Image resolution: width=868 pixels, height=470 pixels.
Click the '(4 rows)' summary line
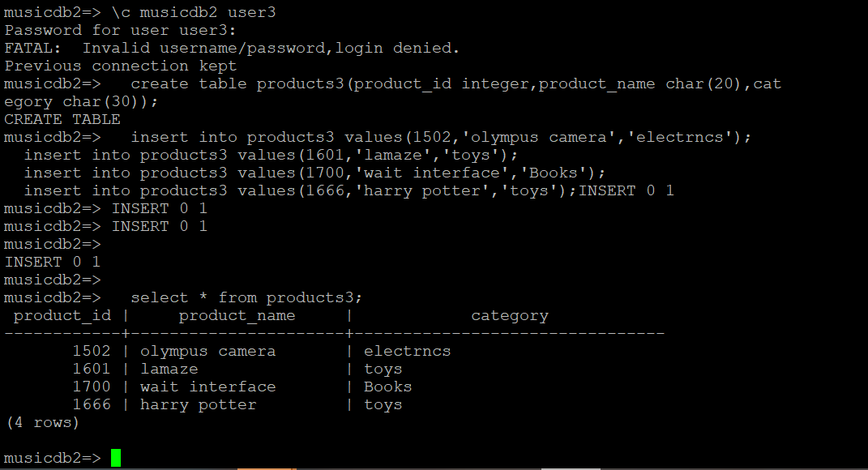(42, 423)
